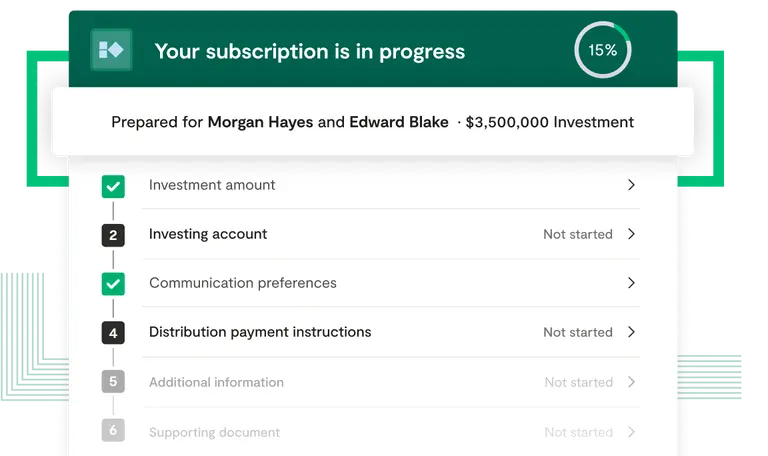Click the step 2 number badge
Screen dimensions: 768x456
tap(113, 235)
